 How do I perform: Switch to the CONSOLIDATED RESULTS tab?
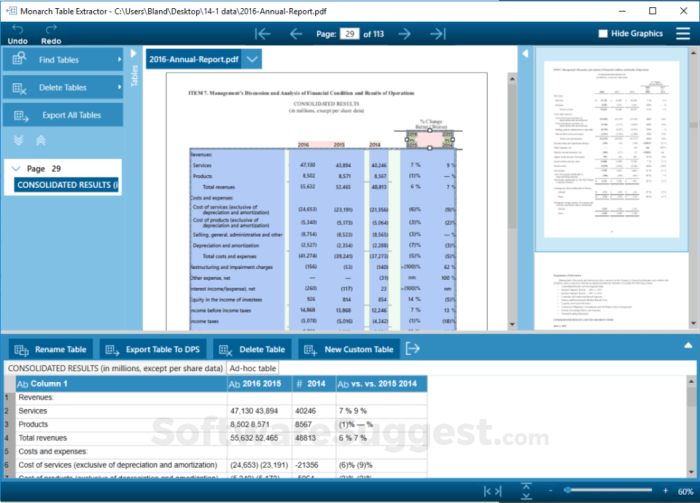(x=115, y=368)
